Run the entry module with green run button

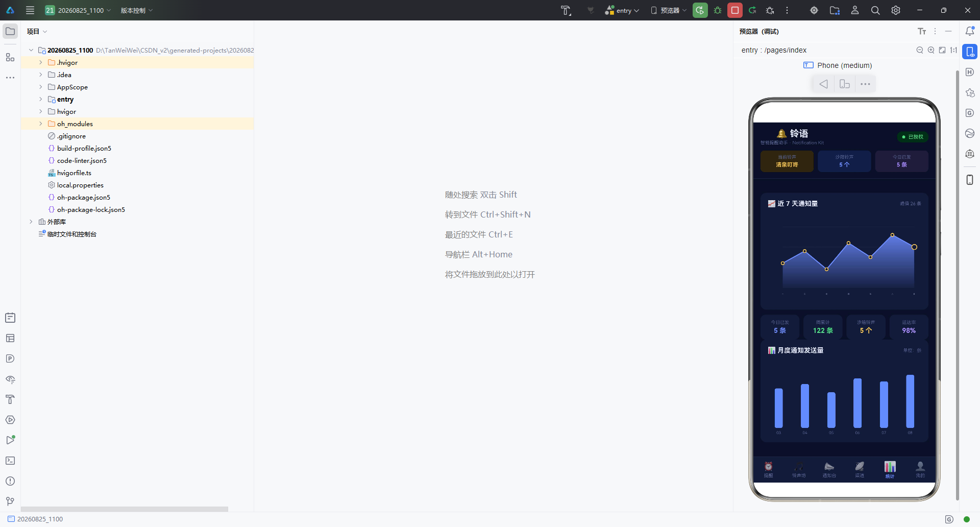coord(700,10)
